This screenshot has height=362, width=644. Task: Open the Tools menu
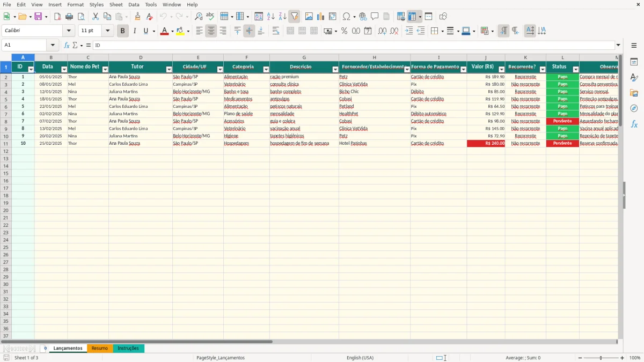[151, 4]
